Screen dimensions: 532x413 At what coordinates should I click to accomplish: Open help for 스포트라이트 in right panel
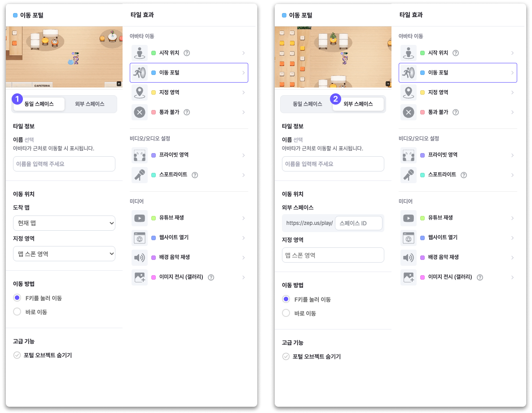464,175
